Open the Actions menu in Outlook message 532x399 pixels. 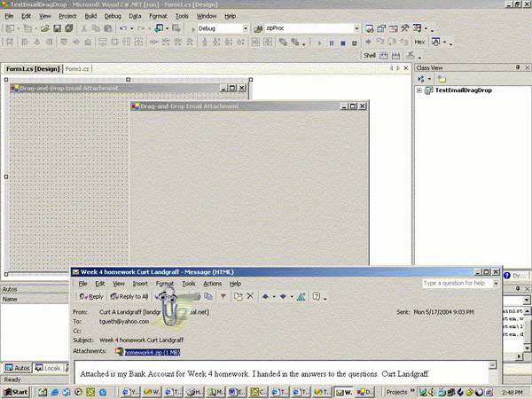pos(213,284)
